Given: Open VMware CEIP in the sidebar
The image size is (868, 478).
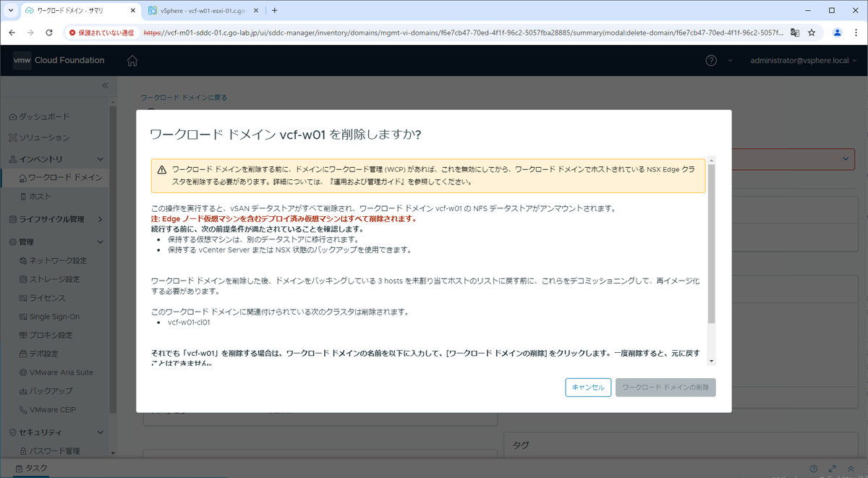Looking at the screenshot, I should point(52,410).
